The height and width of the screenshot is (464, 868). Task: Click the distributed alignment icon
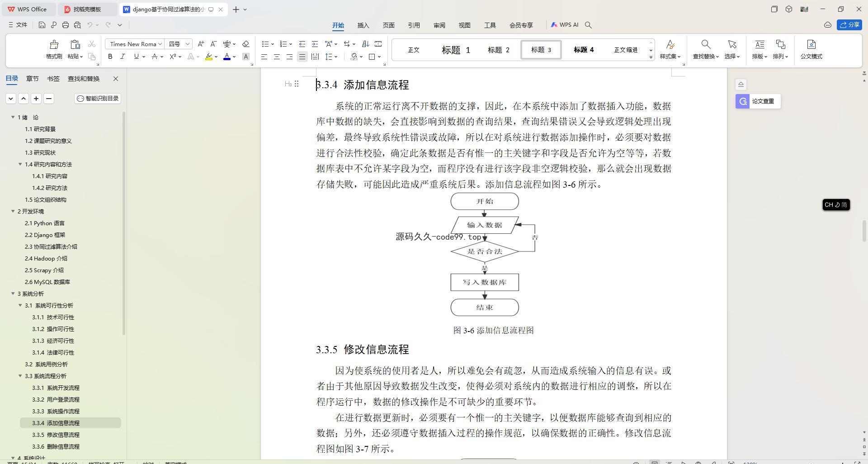(315, 57)
